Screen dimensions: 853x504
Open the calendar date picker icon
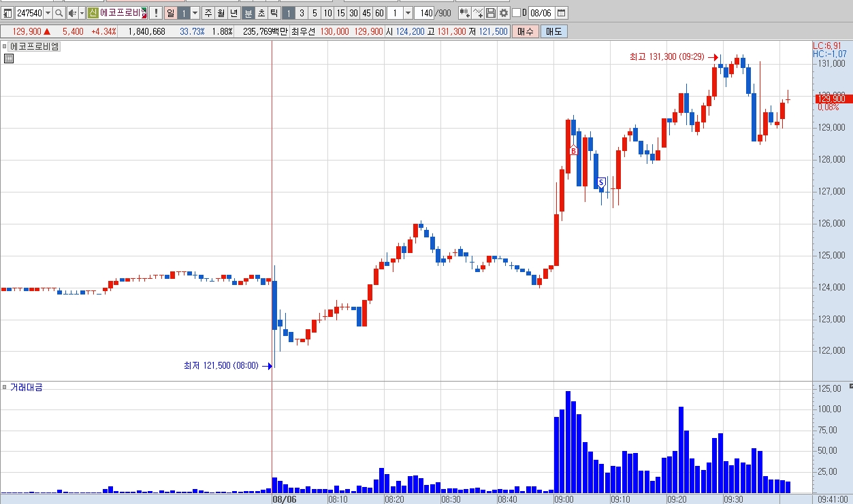pos(562,13)
